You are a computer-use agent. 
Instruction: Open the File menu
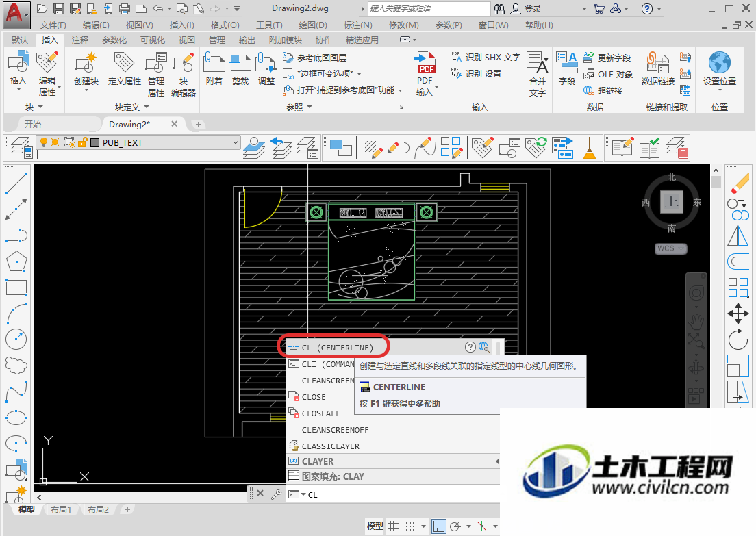(53, 25)
